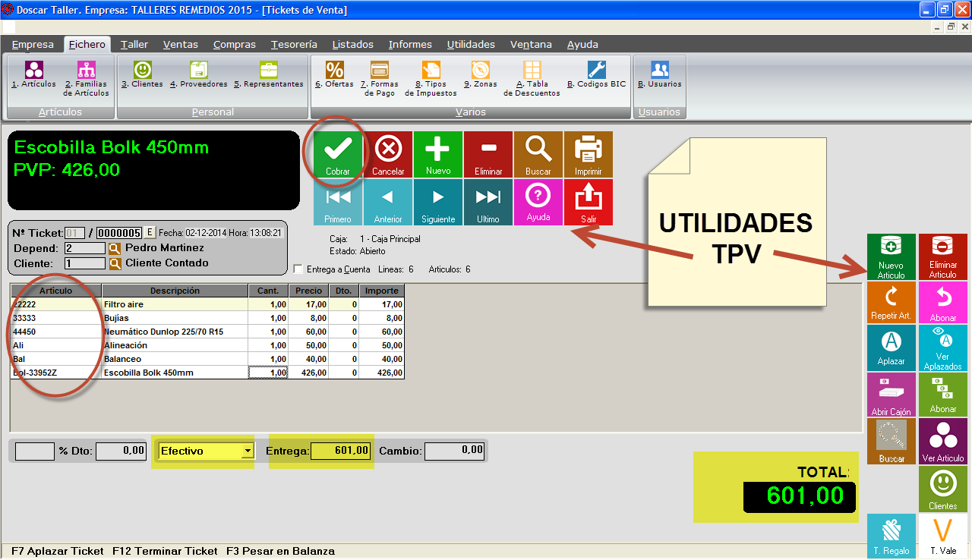Open the Ver Articulo tile
The height and width of the screenshot is (560, 972).
click(943, 442)
